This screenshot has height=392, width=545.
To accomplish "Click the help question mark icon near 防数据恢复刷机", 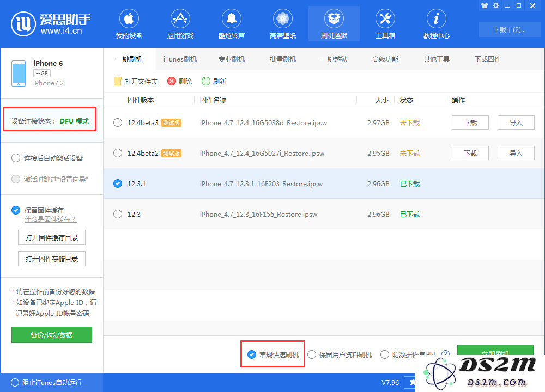I will [445, 354].
